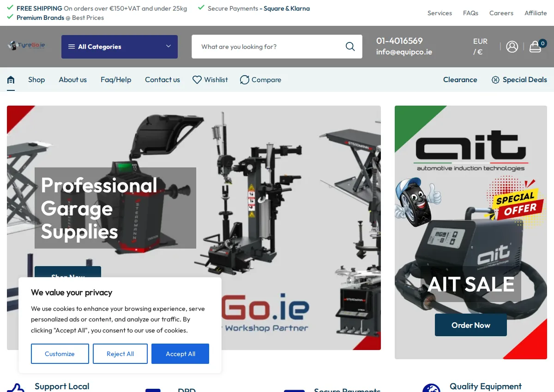Click the Order Now button
Viewport: 554px width, 392px height.
pyautogui.click(x=471, y=325)
